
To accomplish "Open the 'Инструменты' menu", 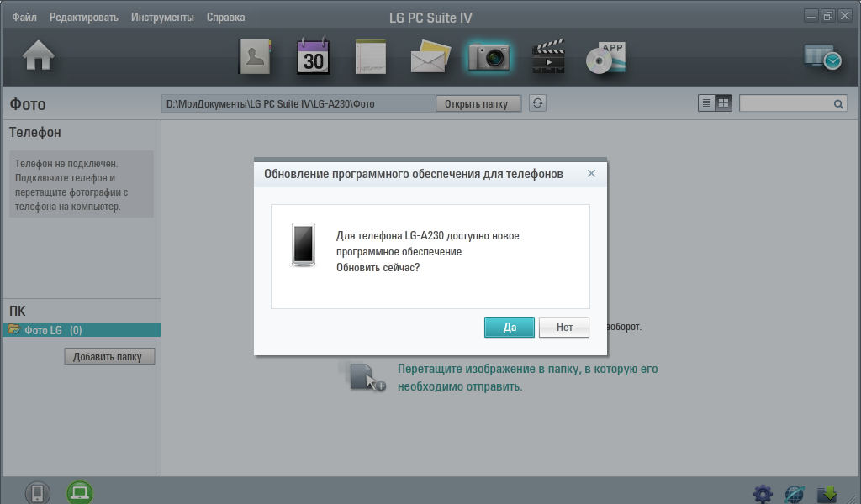I will [x=162, y=18].
